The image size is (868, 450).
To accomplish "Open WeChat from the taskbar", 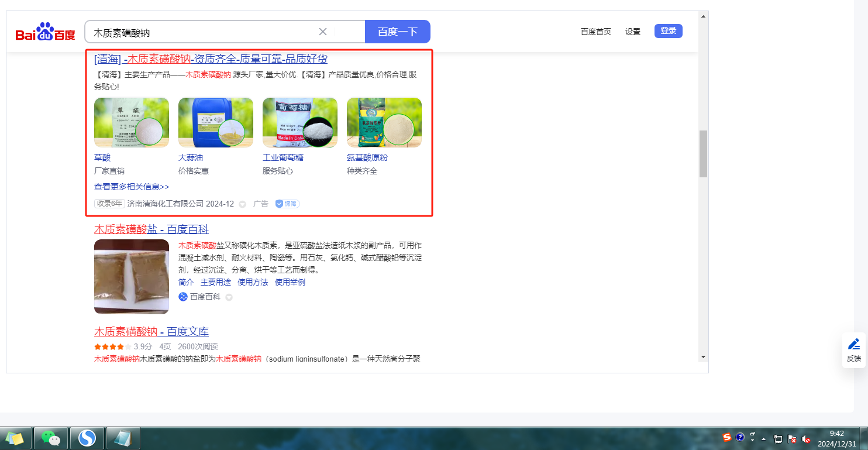I will point(51,438).
